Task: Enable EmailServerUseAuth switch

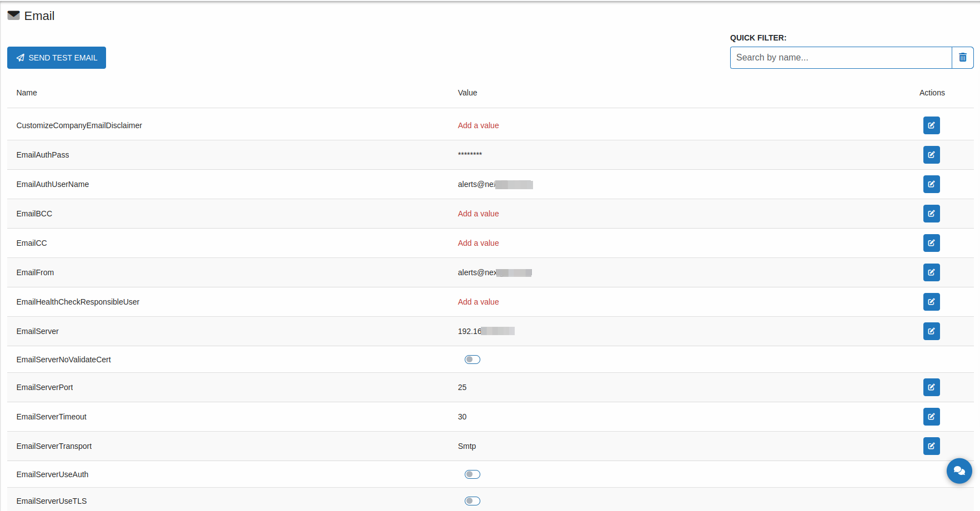Action: click(472, 474)
